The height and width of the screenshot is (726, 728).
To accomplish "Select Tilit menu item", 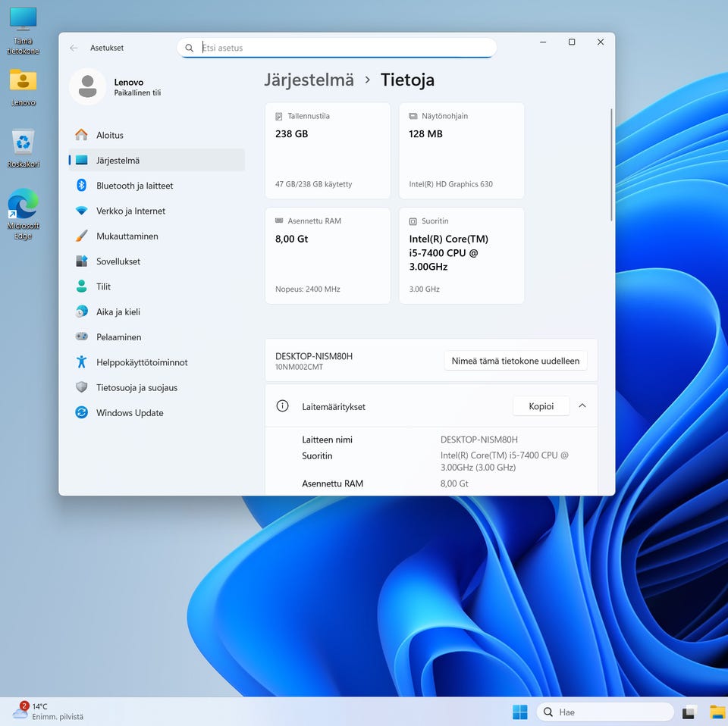I will point(156,286).
